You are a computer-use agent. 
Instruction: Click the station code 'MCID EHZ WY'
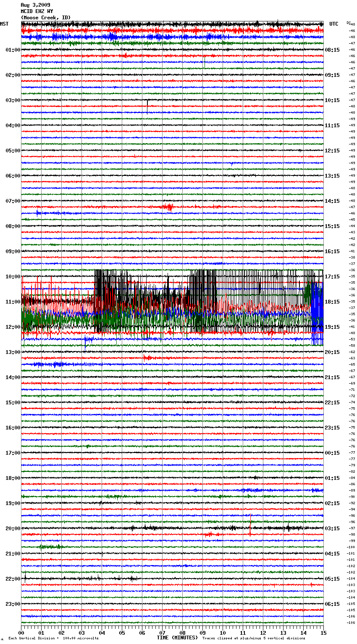(x=37, y=11)
